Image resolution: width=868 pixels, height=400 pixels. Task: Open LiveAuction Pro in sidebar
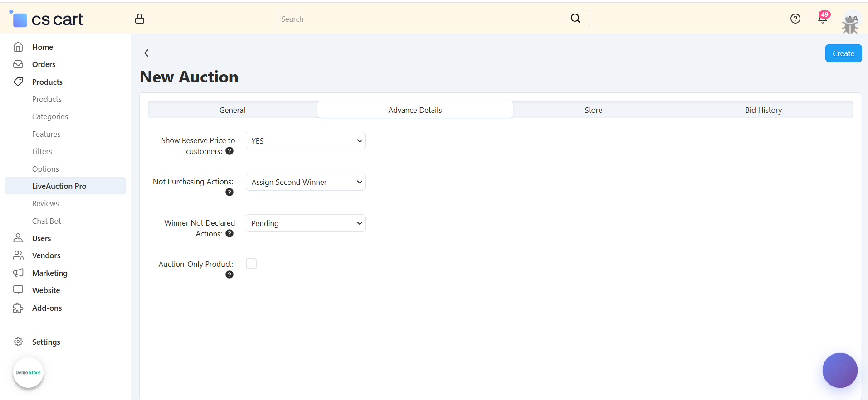(59, 186)
